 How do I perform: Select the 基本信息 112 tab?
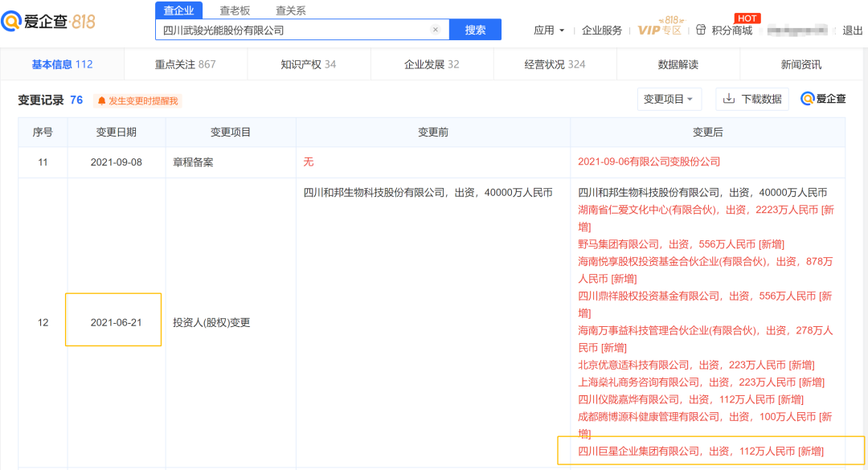62,64
